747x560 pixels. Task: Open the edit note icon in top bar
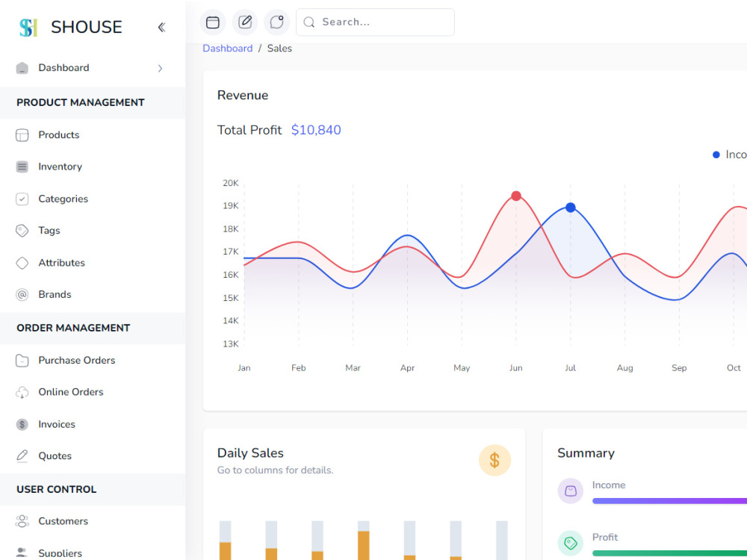245,22
